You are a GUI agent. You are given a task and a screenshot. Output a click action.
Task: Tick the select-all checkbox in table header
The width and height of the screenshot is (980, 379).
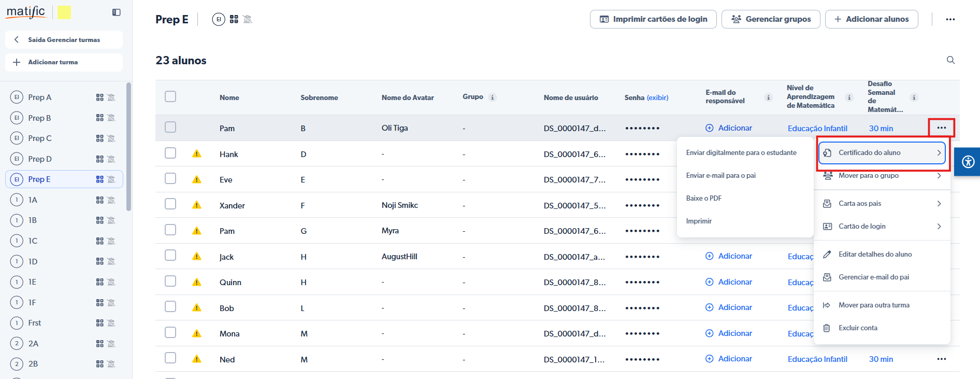170,97
